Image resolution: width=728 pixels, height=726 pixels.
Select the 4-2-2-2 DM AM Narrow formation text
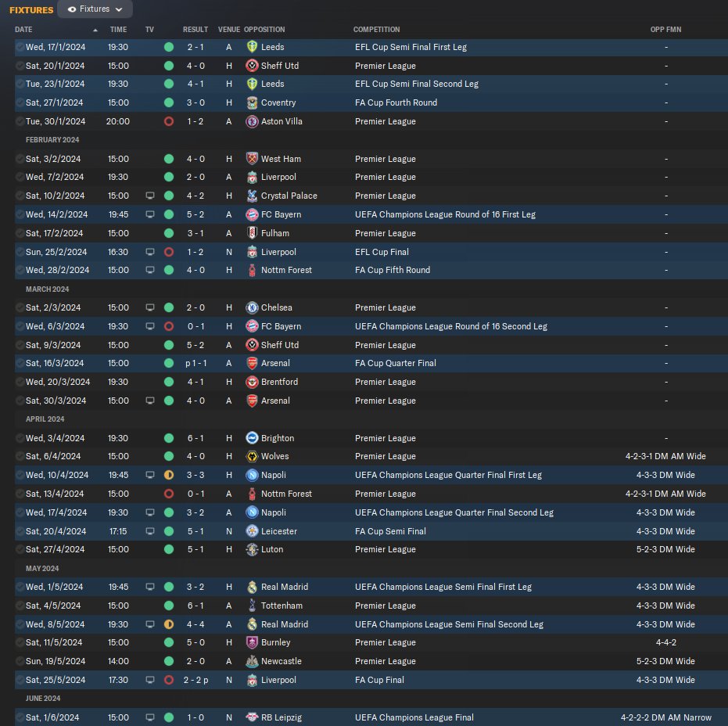coord(665,717)
